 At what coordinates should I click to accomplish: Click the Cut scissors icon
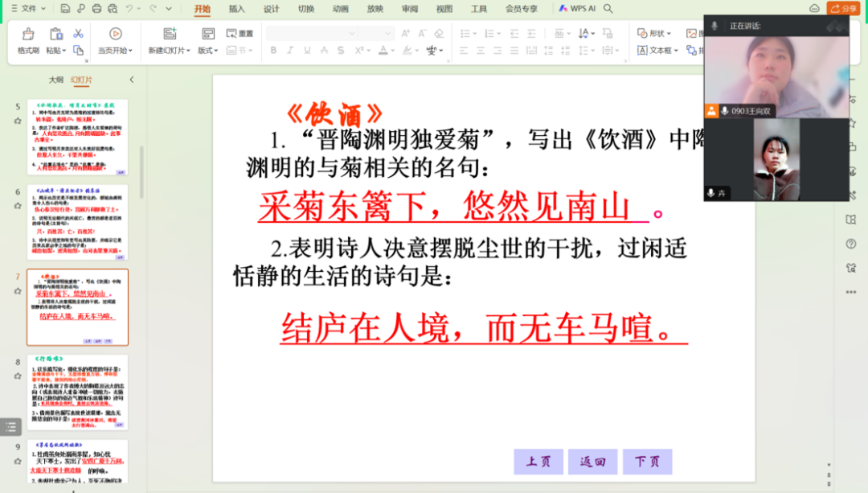(78, 34)
